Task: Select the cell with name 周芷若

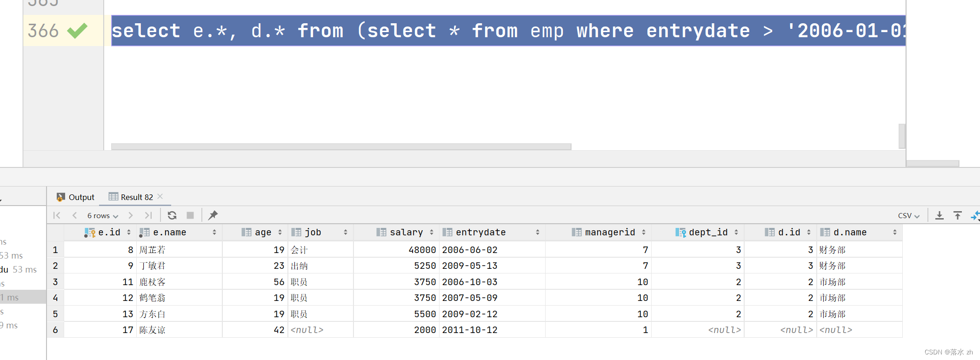Action: [180, 250]
